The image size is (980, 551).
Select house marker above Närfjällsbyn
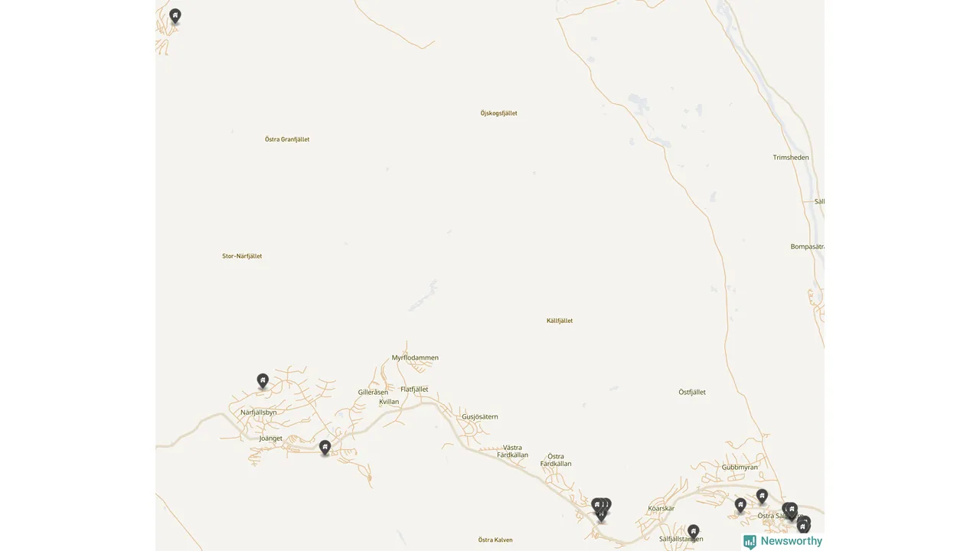pyautogui.click(x=263, y=380)
